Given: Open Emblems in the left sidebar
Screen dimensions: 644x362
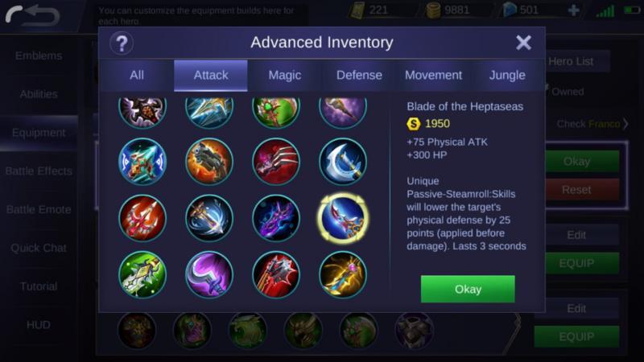Looking at the screenshot, I should tap(39, 56).
